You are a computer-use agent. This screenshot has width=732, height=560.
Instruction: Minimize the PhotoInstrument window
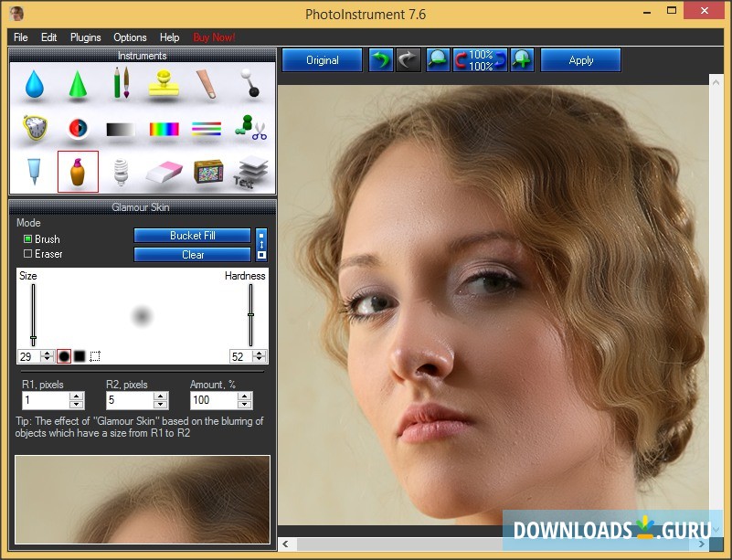(647, 11)
